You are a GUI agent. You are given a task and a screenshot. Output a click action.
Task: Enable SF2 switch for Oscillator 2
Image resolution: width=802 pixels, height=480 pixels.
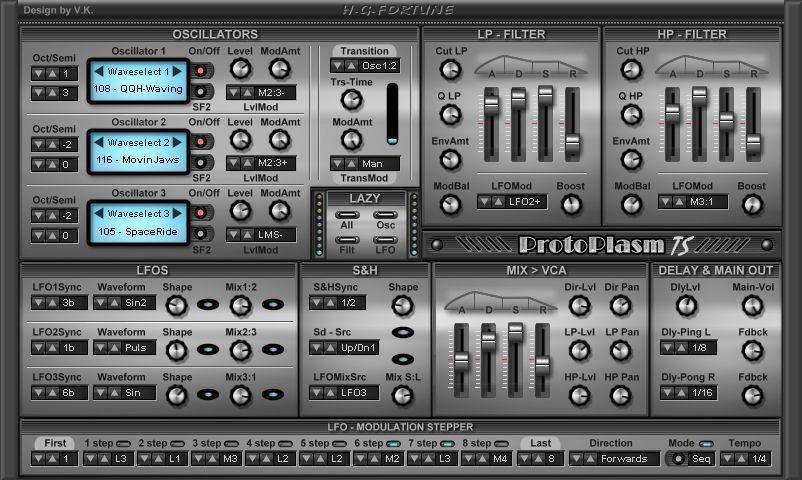pyautogui.click(x=202, y=162)
